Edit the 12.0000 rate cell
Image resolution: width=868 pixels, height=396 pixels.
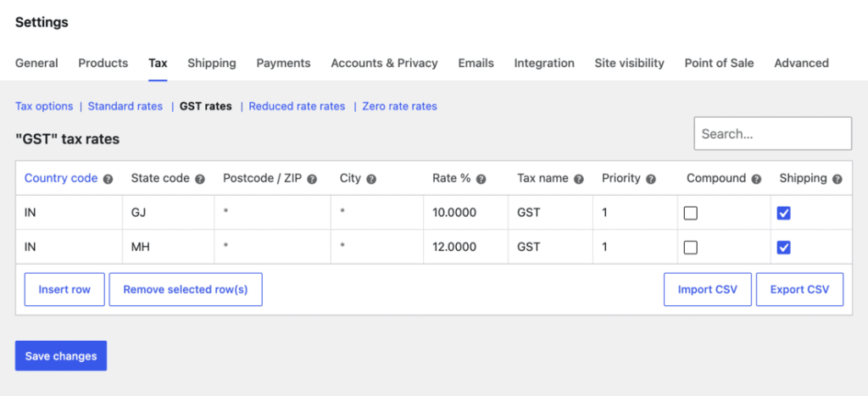click(x=465, y=247)
